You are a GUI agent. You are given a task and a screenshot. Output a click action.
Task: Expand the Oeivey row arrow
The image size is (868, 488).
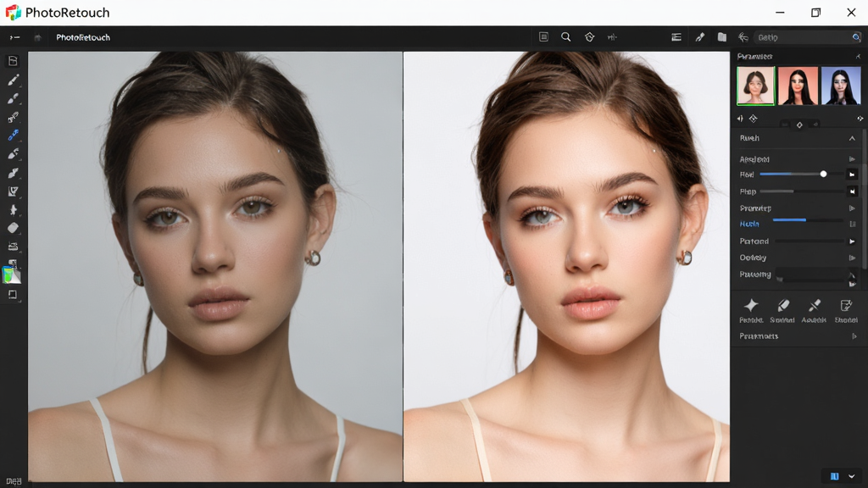[852, 258]
